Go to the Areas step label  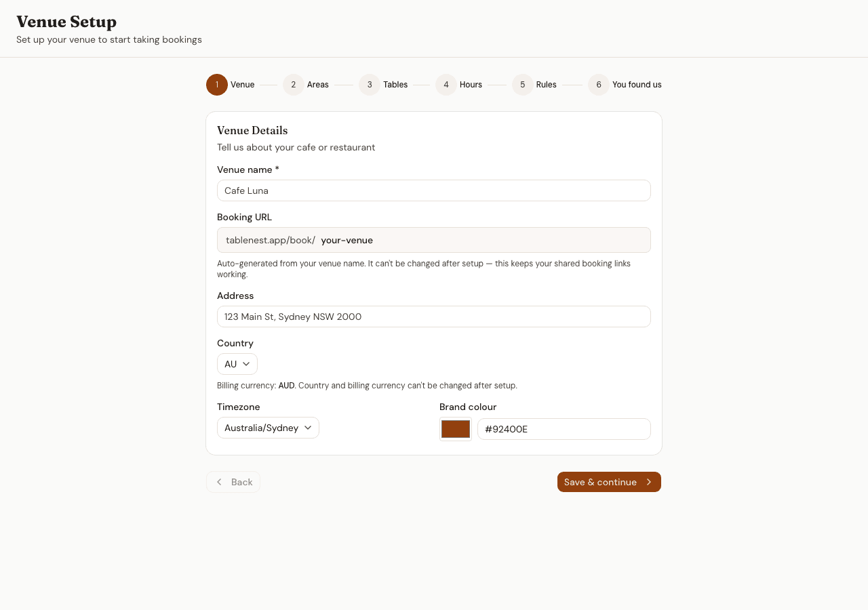318,85
